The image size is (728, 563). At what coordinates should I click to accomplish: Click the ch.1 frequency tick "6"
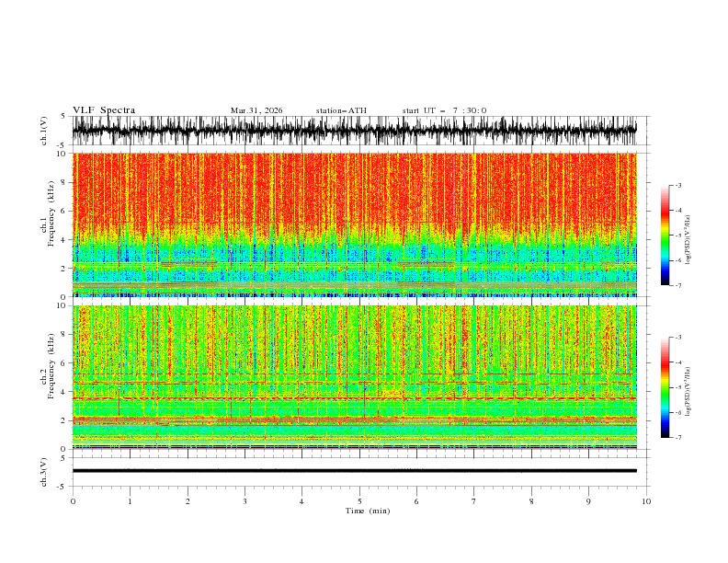[x=64, y=211]
